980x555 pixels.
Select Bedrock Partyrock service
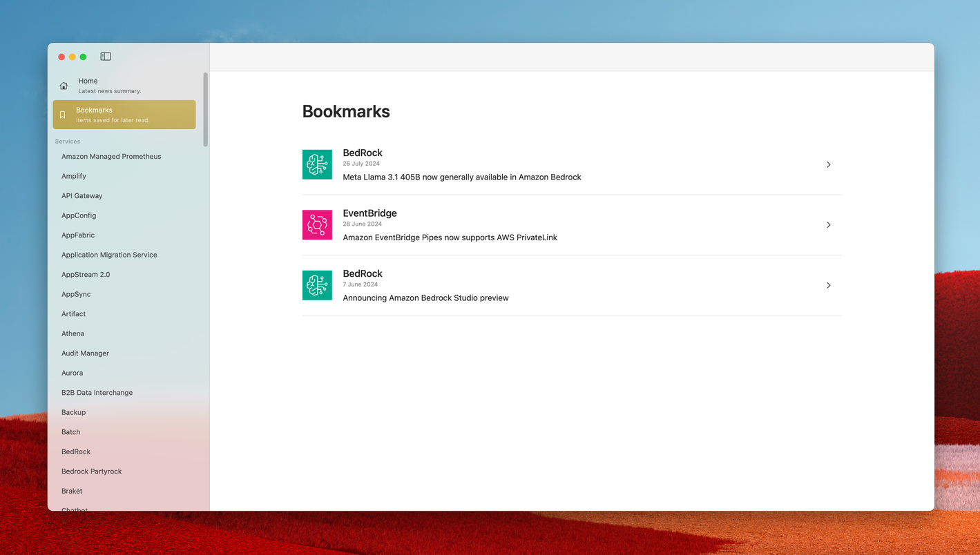coord(91,471)
